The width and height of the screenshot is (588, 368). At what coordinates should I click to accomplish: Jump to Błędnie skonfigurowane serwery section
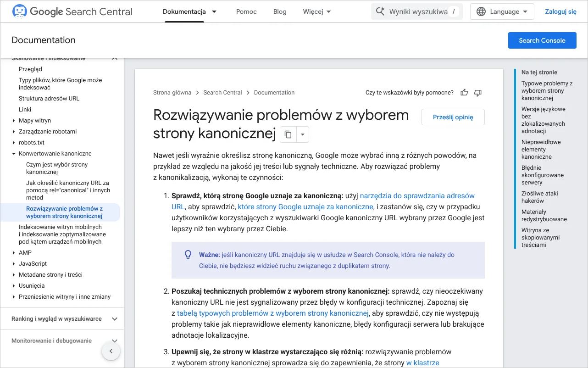[x=543, y=175]
